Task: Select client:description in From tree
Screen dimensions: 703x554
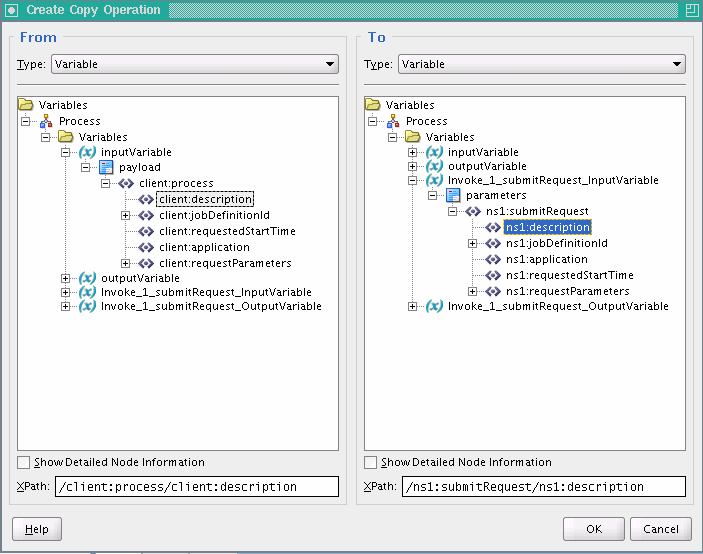Action: coord(205,199)
